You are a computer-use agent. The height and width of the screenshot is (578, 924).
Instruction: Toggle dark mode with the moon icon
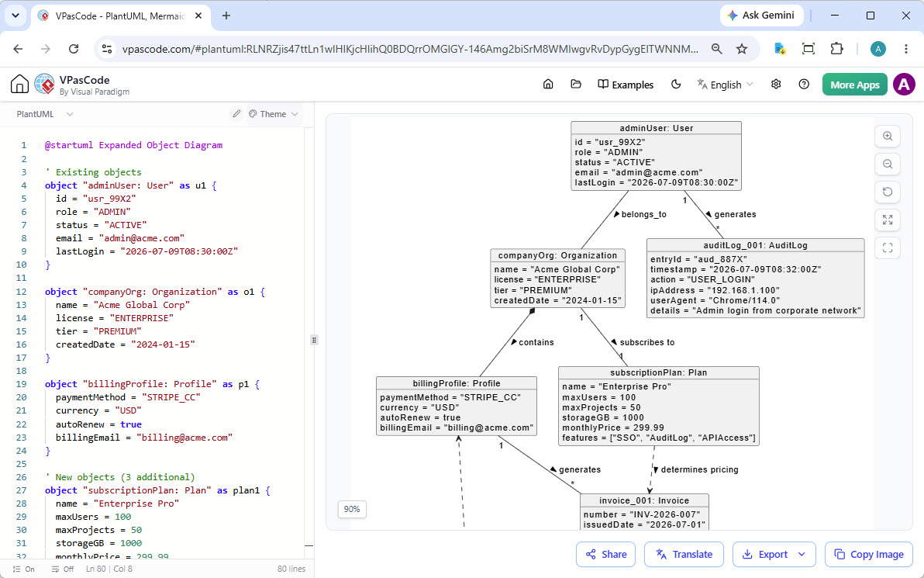(676, 85)
